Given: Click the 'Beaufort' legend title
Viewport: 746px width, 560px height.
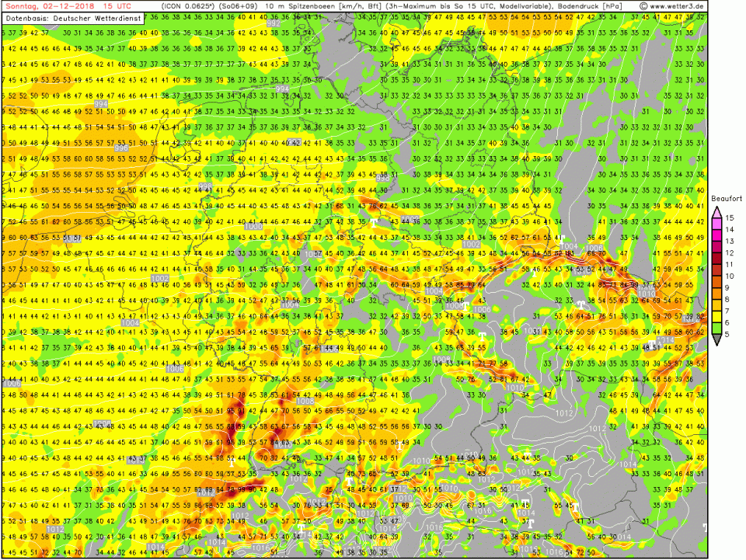Looking at the screenshot, I should (x=727, y=199).
